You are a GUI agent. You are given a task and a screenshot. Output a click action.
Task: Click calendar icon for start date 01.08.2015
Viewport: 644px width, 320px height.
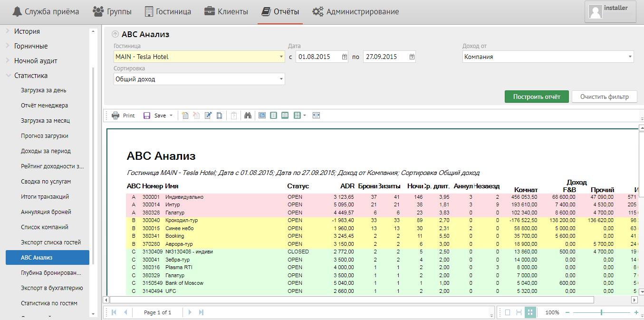click(345, 57)
